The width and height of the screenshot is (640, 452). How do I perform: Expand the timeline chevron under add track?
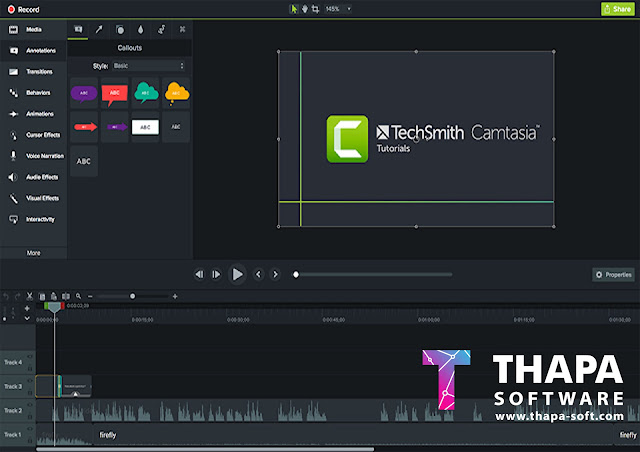pyautogui.click(x=27, y=318)
